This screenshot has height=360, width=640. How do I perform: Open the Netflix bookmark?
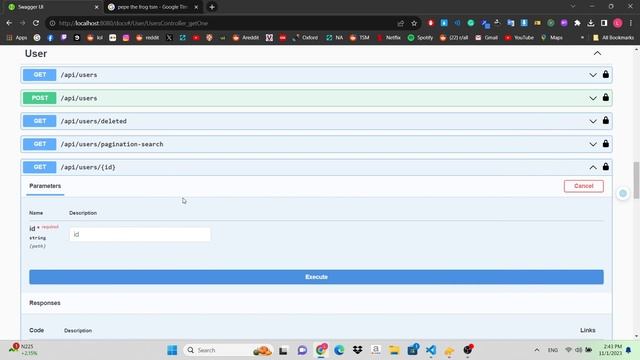point(389,38)
